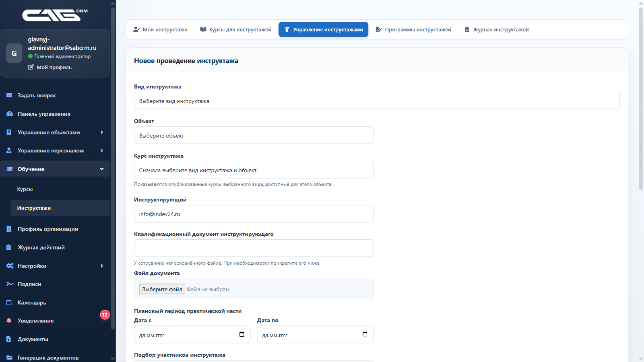644x362 pixels.
Task: Click the gears icon beside Настройки
Action: point(10,266)
